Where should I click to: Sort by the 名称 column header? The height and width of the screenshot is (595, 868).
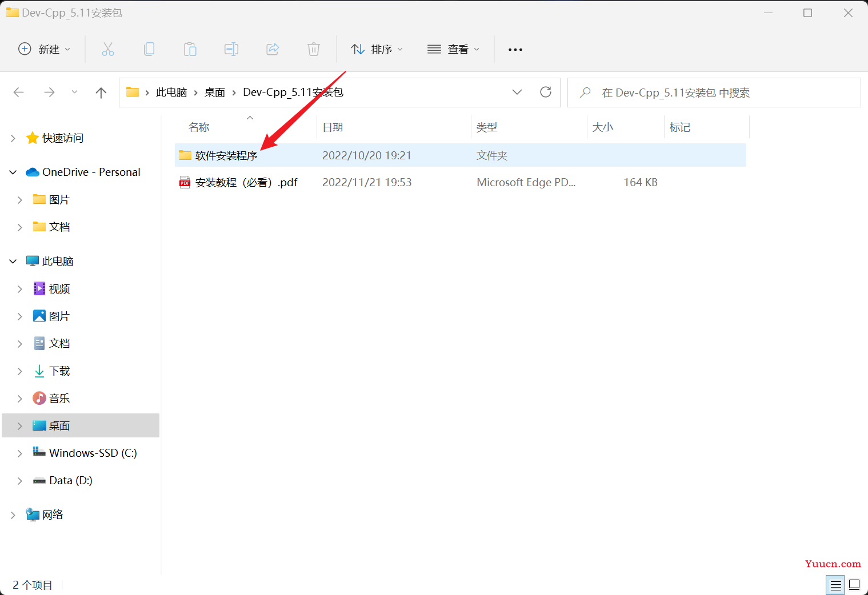[199, 127]
